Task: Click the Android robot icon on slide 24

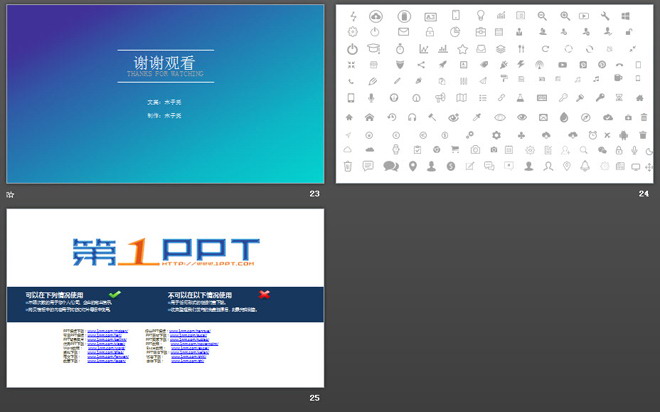Action: [624, 135]
